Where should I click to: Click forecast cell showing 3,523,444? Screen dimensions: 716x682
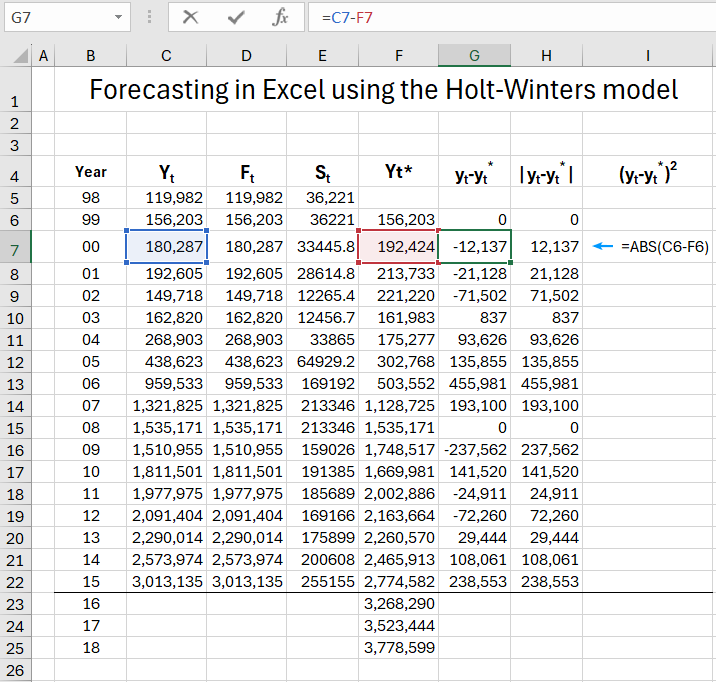399,625
